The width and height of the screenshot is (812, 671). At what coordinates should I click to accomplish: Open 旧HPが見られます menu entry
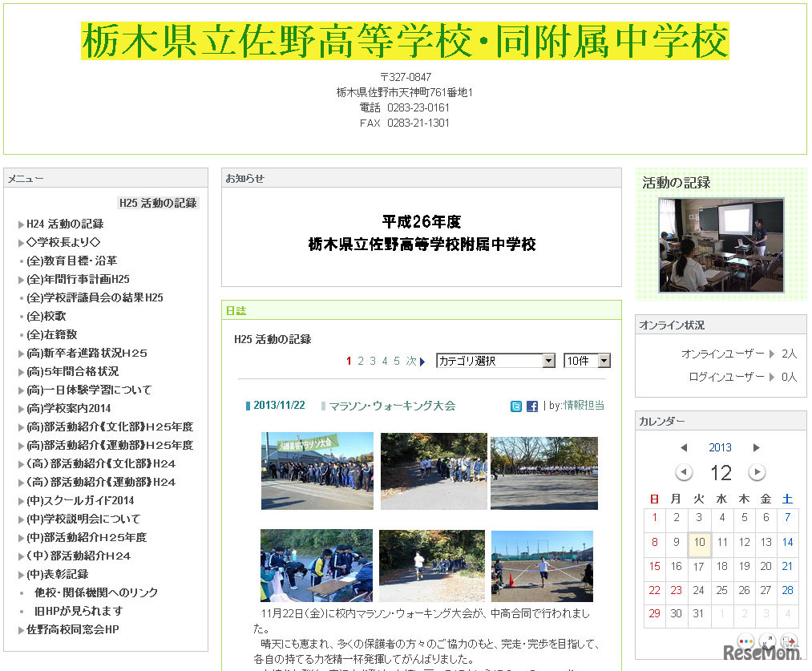pos(79,611)
